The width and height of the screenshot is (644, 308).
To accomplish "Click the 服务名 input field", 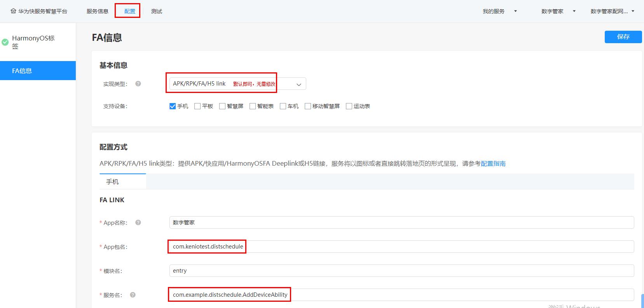I will pyautogui.click(x=401, y=295).
